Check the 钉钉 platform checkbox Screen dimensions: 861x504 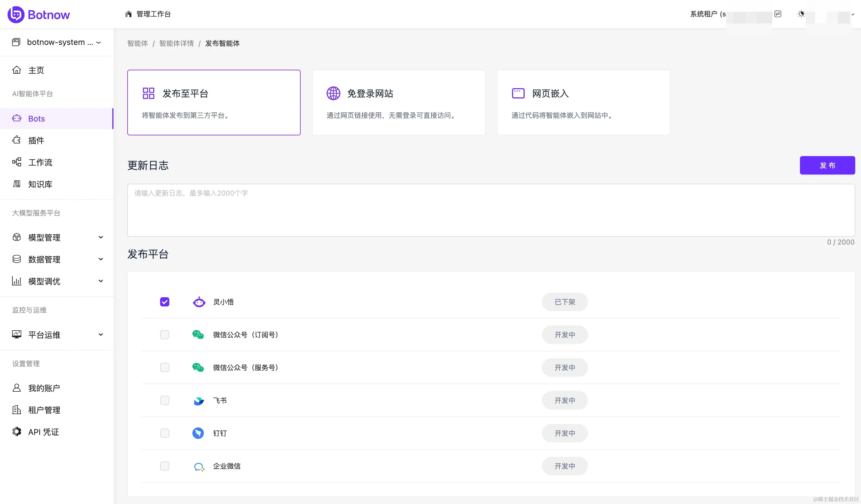(165, 433)
